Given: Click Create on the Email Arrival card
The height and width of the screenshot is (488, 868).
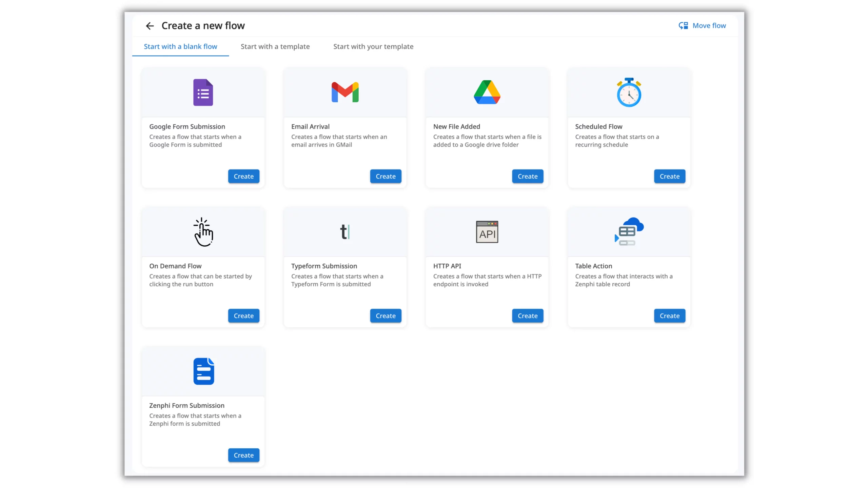Looking at the screenshot, I should coord(386,176).
